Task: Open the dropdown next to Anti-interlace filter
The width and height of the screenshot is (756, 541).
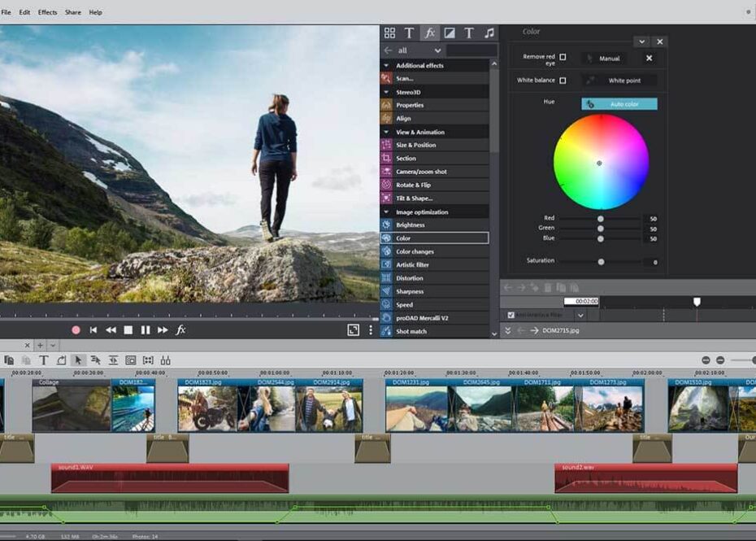Action: (x=580, y=315)
